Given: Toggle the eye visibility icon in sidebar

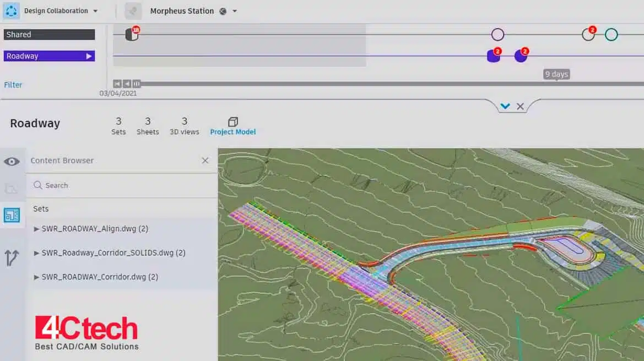Looking at the screenshot, I should (12, 161).
